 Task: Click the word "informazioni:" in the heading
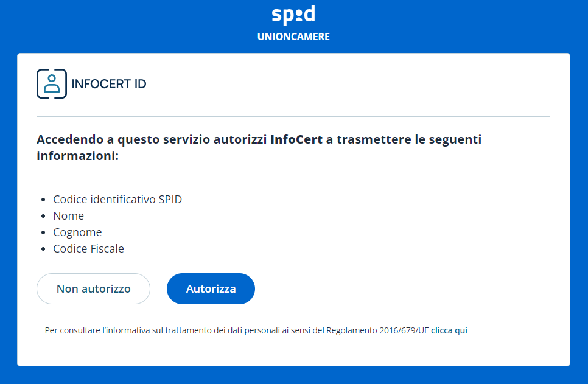(x=77, y=156)
